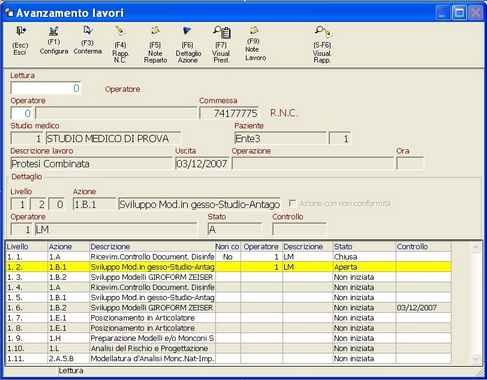Click the Stato column header

point(364,247)
